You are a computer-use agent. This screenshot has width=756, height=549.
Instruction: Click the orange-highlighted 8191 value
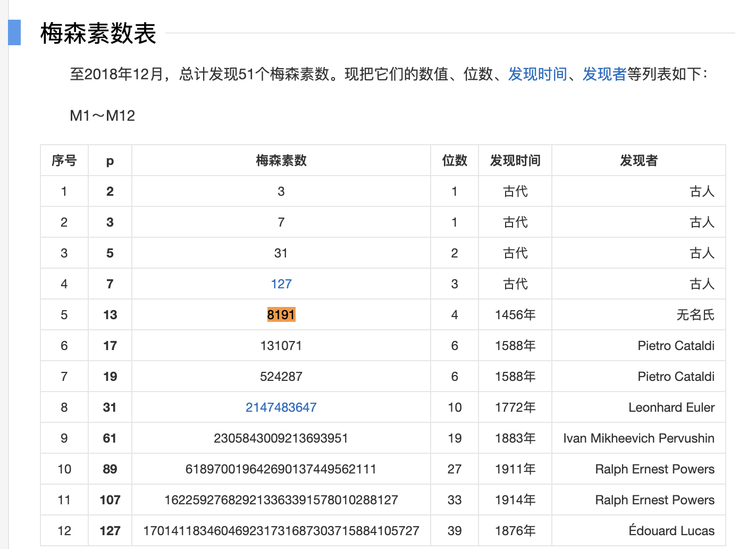click(281, 315)
